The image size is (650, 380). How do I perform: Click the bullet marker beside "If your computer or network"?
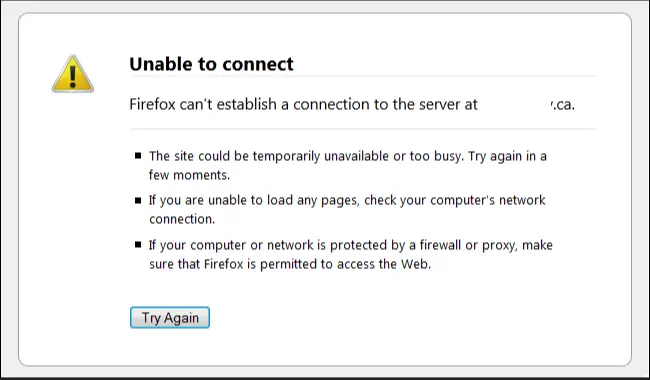(x=138, y=244)
